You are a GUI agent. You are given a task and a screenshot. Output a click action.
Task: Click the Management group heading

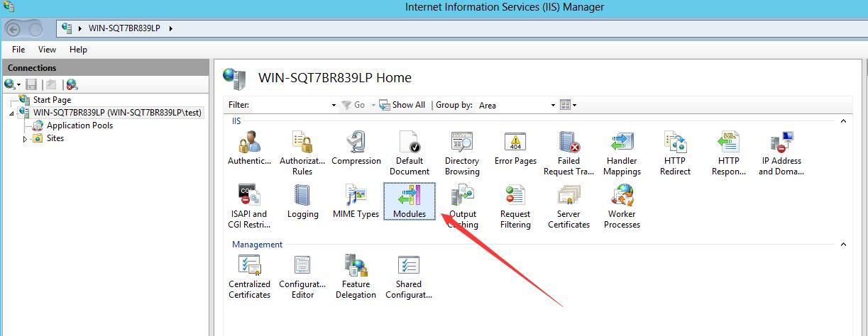[x=257, y=245]
